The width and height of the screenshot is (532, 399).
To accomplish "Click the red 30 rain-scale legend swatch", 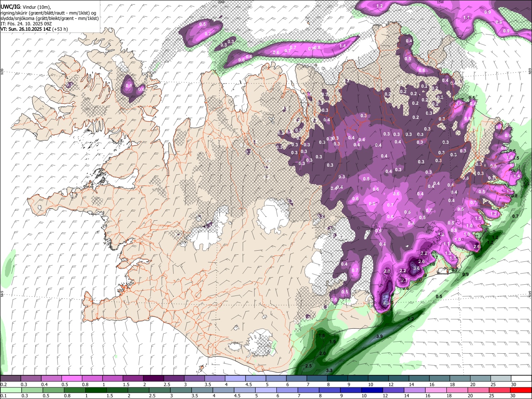I will [521, 390].
